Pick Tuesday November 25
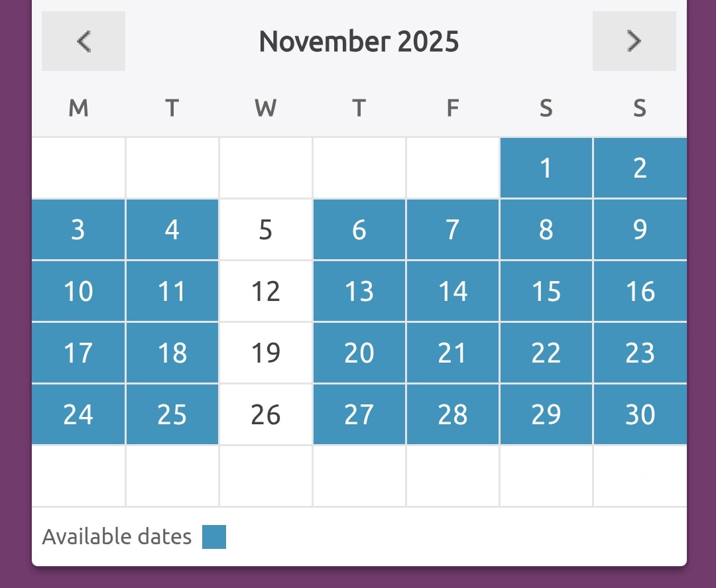Screen dimensions: 716x588 click(x=172, y=414)
